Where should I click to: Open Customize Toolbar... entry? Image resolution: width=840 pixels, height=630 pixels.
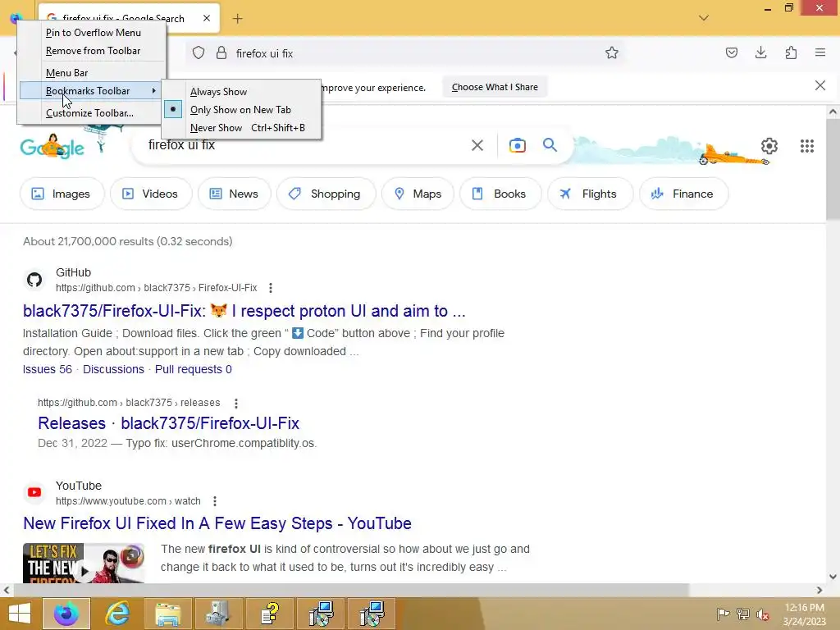pos(92,113)
